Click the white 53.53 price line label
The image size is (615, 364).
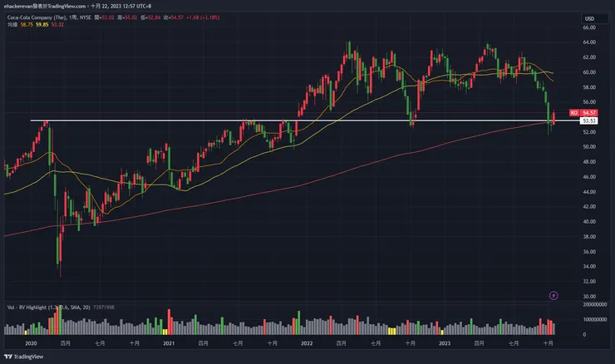click(588, 121)
